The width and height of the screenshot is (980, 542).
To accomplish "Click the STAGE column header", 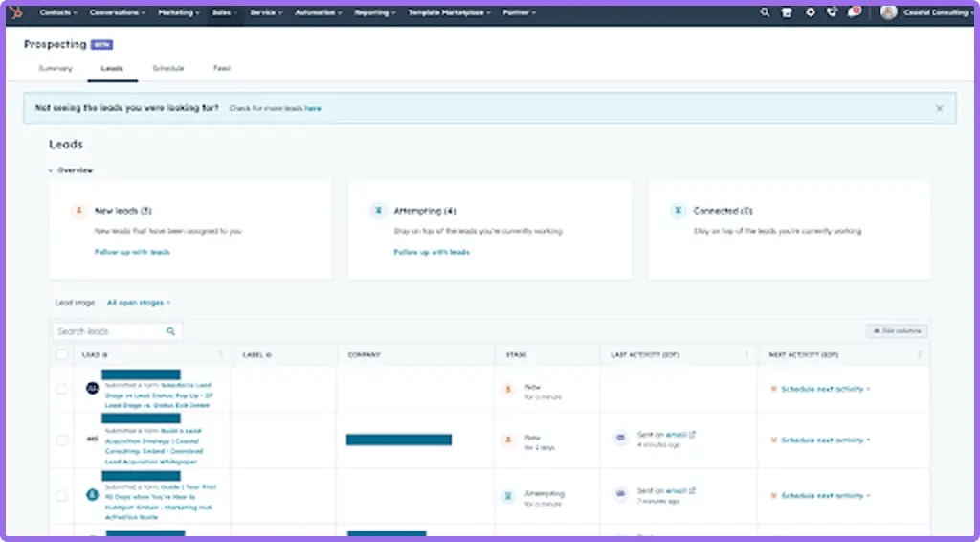I will (516, 355).
